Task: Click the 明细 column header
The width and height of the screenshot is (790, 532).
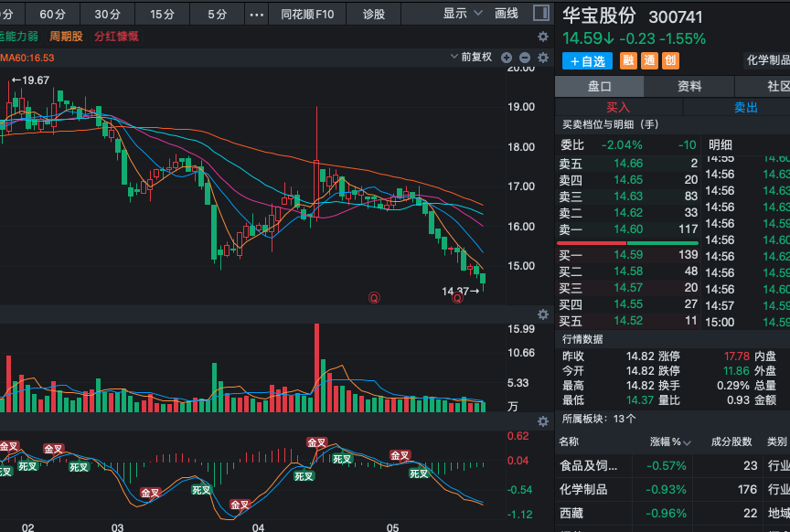Action: click(721, 145)
